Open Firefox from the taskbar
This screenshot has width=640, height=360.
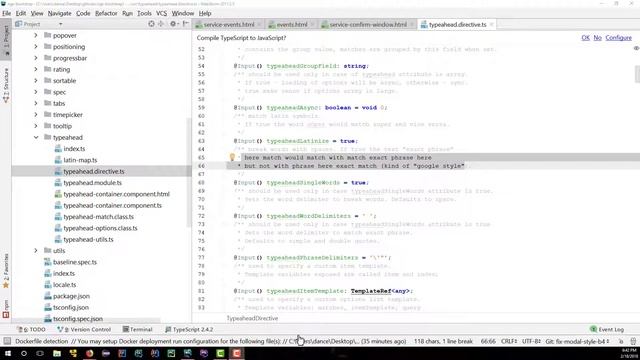click(89, 353)
